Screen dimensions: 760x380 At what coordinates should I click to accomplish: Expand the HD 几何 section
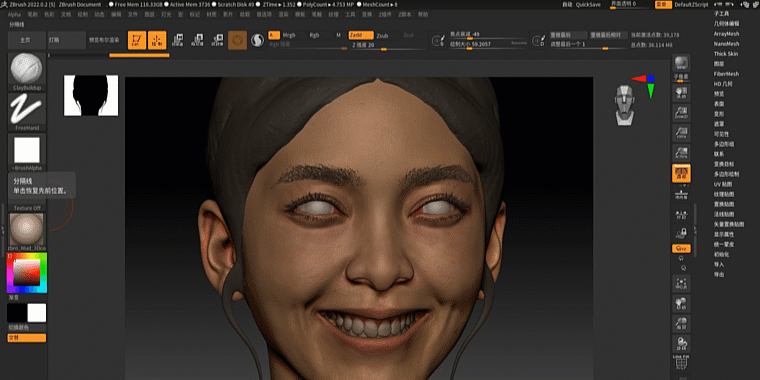pyautogui.click(x=723, y=84)
